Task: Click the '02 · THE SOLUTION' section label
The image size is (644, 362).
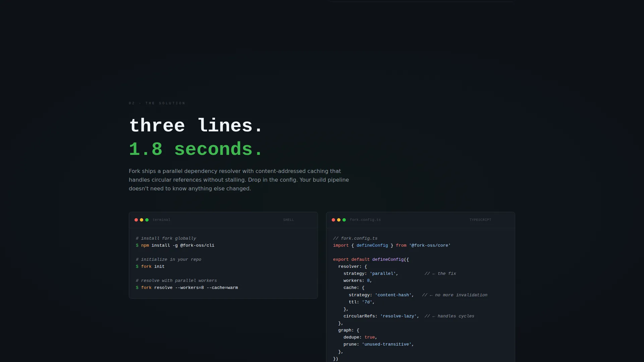Action: pos(157,103)
